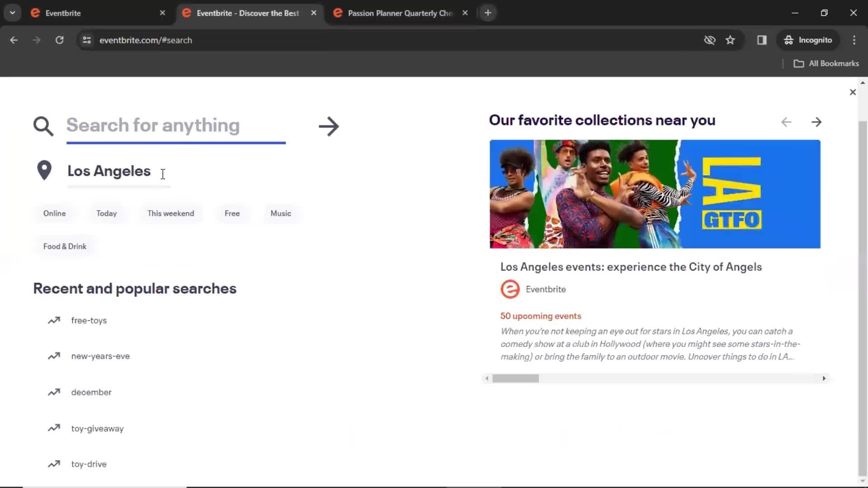The image size is (868, 488).
Task: Select the Food & Drink filter chip
Action: point(65,246)
